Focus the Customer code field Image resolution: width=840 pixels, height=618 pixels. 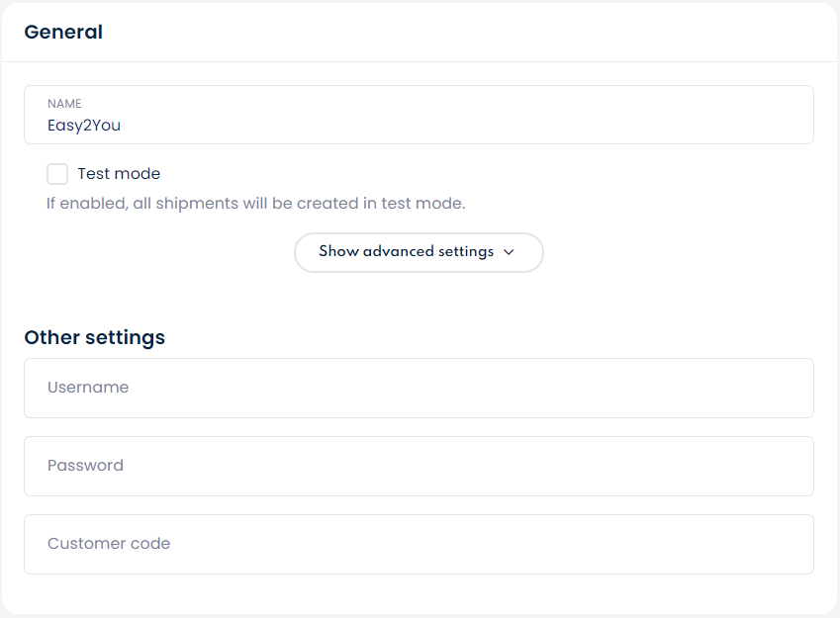pos(419,544)
